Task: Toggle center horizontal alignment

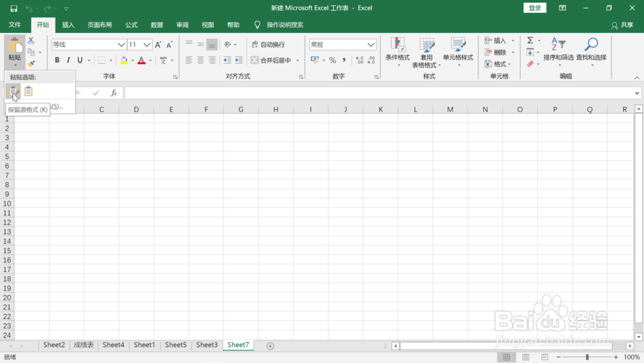Action: pyautogui.click(x=200, y=61)
